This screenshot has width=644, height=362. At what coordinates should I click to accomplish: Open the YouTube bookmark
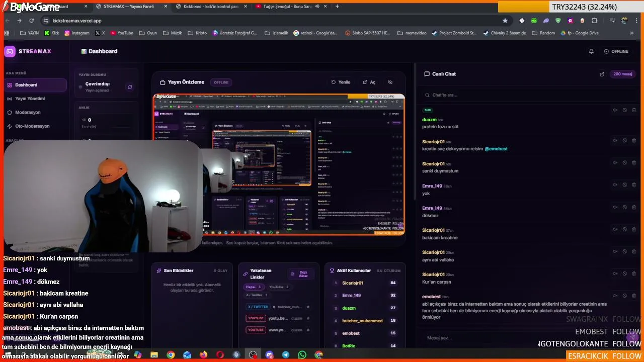(x=121, y=33)
